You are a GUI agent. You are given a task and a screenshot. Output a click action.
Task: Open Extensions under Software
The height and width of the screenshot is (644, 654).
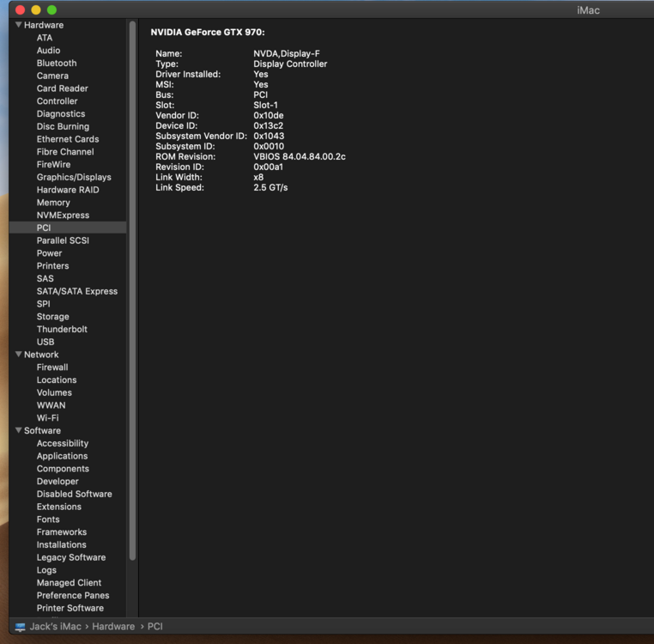point(59,507)
